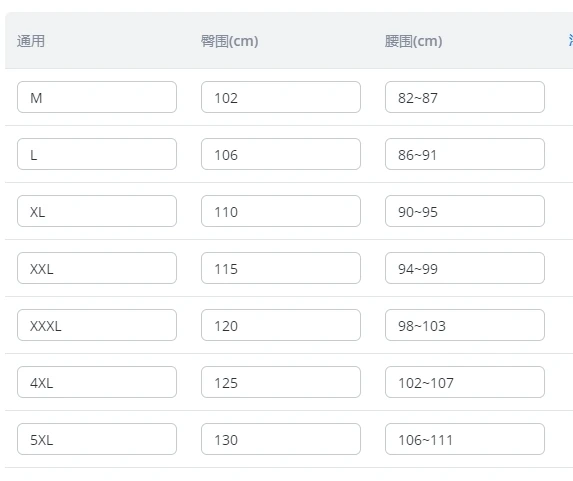Click the blue link at header right edge
573x481 pixels.
click(570, 41)
